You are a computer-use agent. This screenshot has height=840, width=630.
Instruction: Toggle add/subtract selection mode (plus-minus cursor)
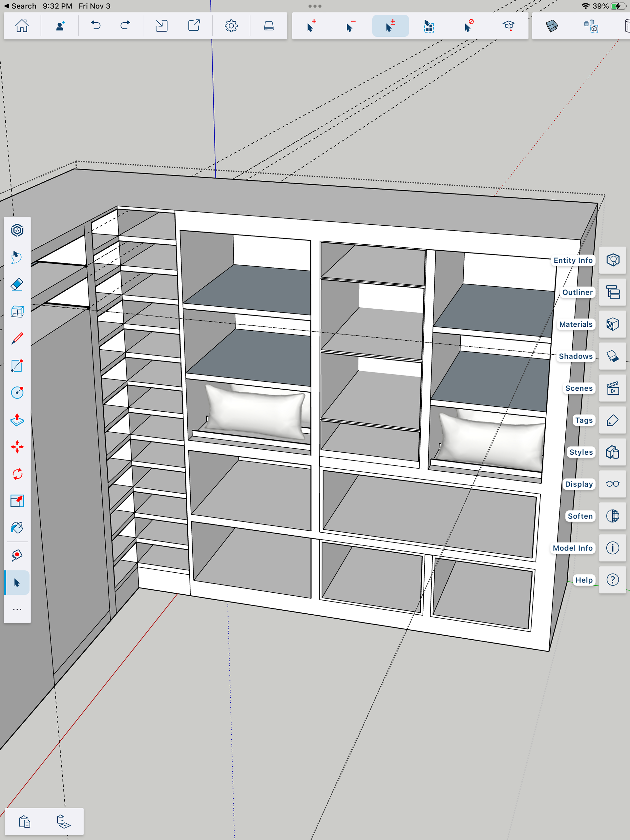390,26
